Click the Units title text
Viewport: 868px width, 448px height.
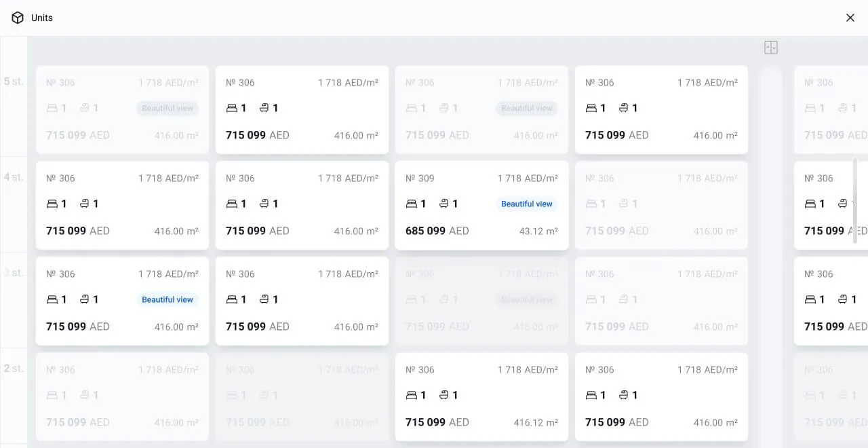(x=42, y=18)
